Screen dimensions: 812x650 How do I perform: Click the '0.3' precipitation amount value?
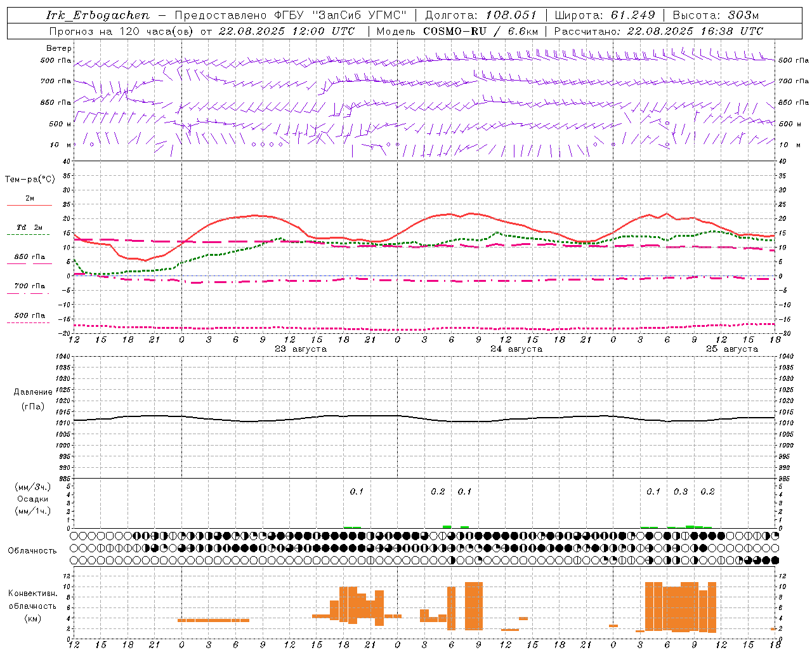(681, 491)
